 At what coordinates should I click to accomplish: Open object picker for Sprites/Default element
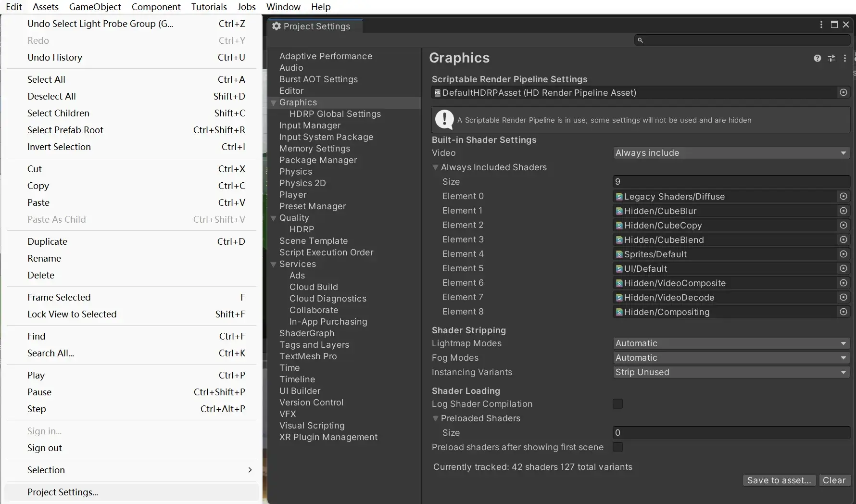point(843,254)
